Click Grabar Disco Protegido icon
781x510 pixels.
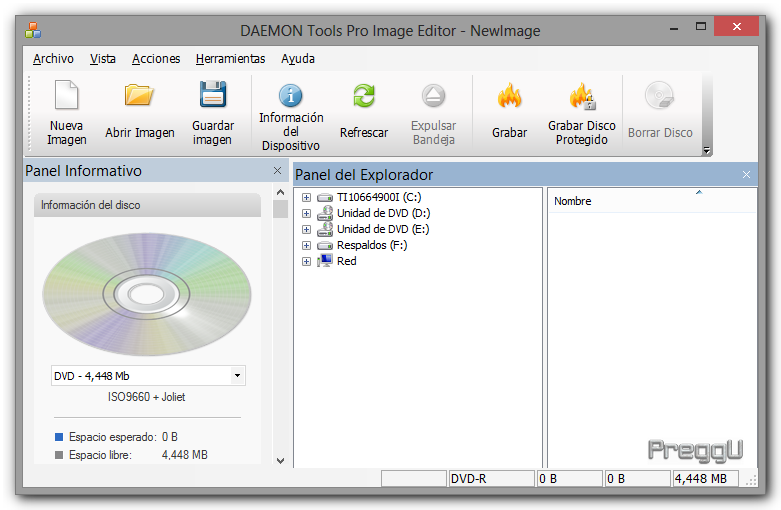click(x=582, y=96)
